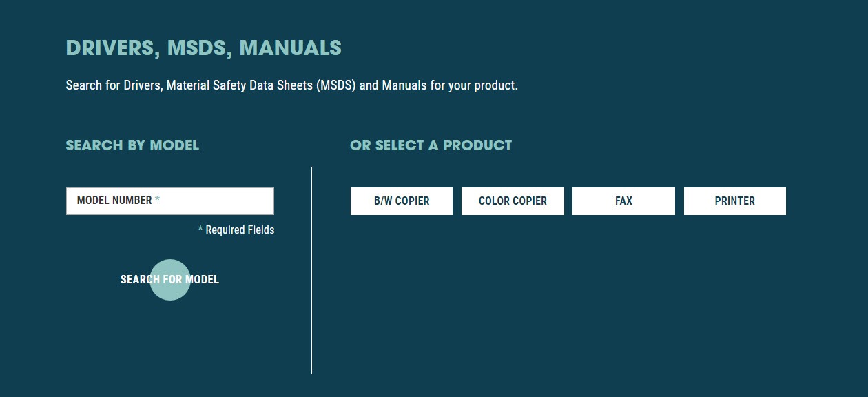Click the word "MSDS," in the main heading

tap(199, 48)
